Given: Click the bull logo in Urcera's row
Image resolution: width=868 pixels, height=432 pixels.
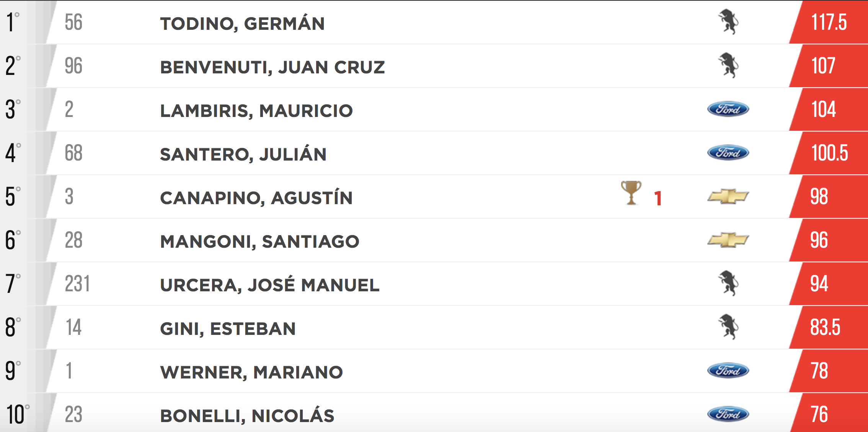Looking at the screenshot, I should click(x=728, y=284).
